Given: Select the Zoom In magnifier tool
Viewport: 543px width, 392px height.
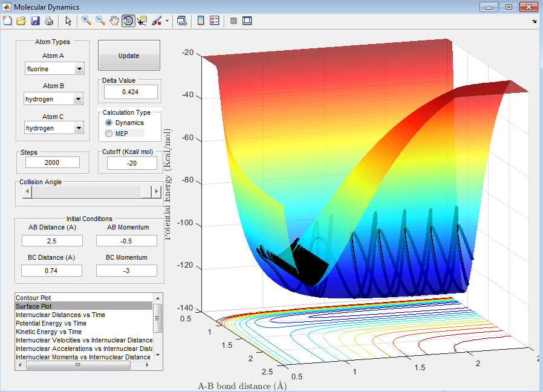Looking at the screenshot, I should (86, 21).
